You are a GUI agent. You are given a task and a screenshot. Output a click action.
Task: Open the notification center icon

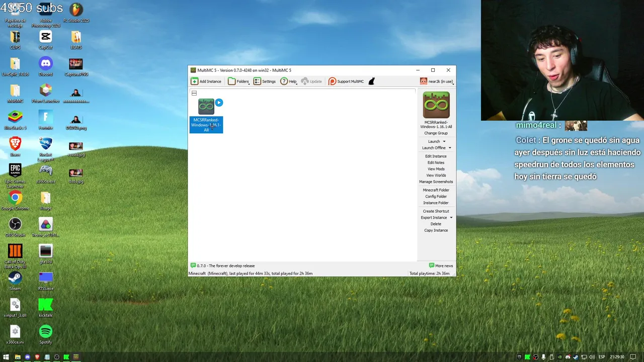pos(633,357)
